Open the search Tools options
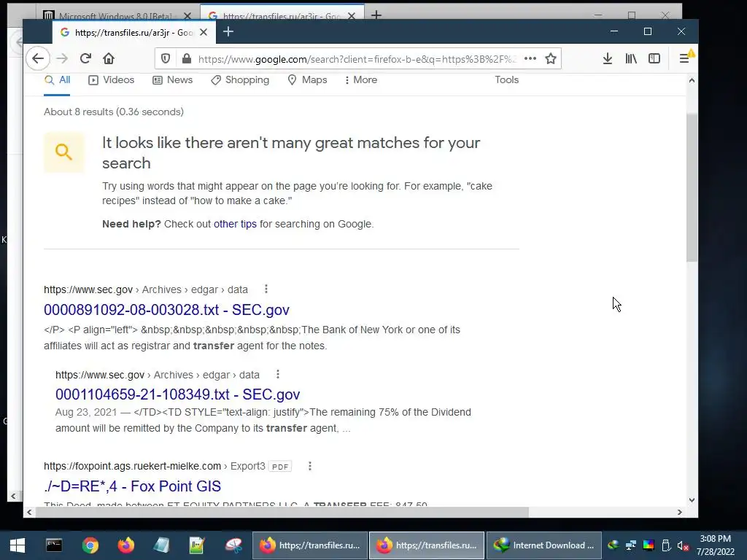Screen dimensions: 747x560 506,80
